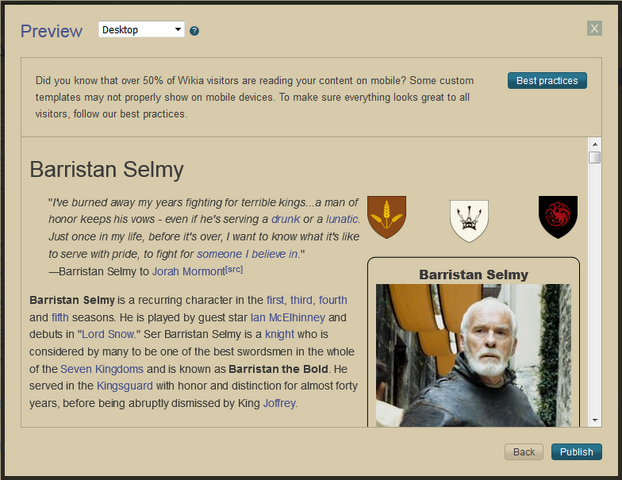This screenshot has width=622, height=480.
Task: Click the scrollbar up arrow
Action: pos(595,144)
